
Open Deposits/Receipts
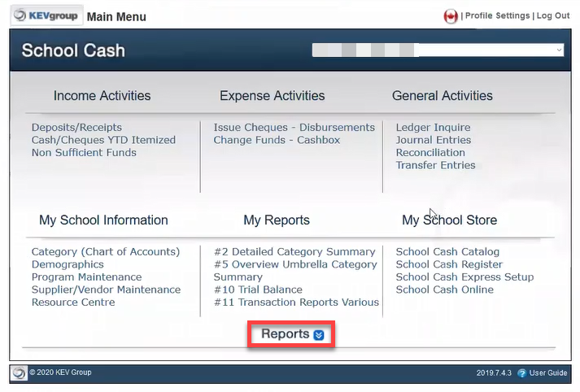(x=76, y=127)
